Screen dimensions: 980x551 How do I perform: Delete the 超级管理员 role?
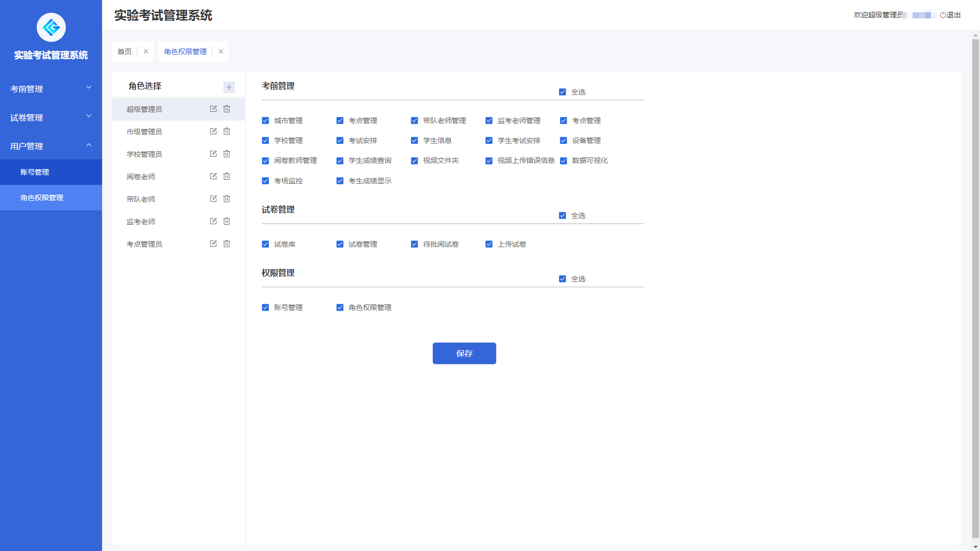click(227, 109)
